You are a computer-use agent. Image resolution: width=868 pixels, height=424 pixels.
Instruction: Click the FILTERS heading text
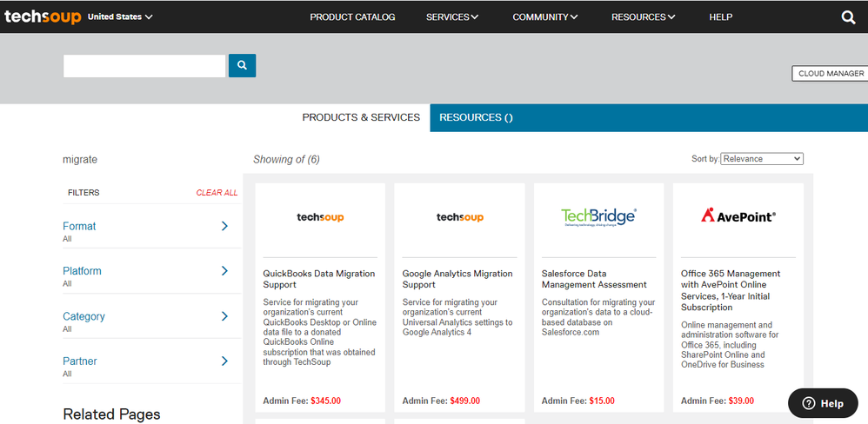83,192
